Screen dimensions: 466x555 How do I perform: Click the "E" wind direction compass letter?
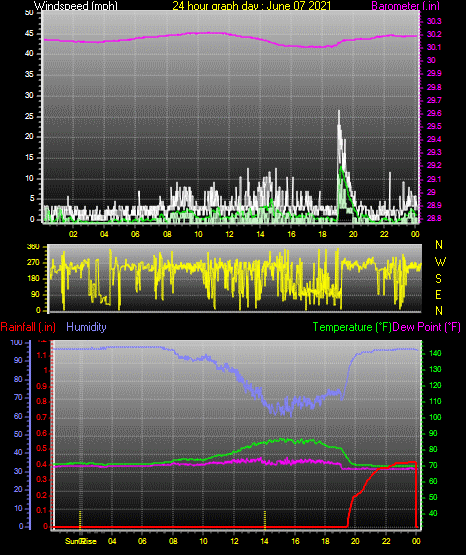(x=438, y=294)
